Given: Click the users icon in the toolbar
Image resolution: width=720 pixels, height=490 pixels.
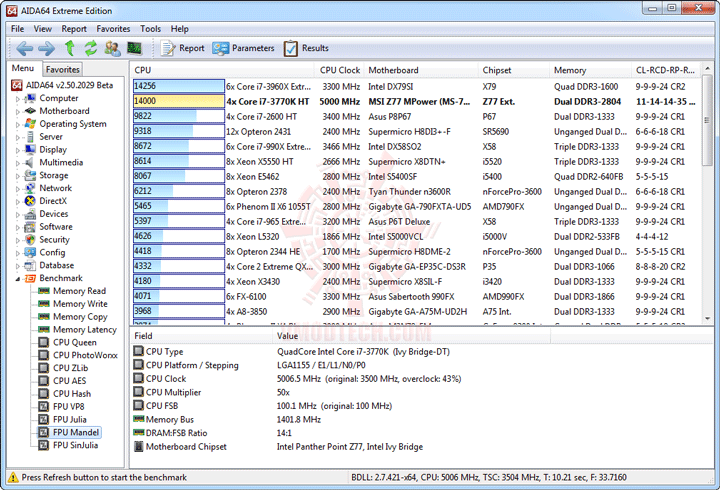Looking at the screenshot, I should point(112,48).
